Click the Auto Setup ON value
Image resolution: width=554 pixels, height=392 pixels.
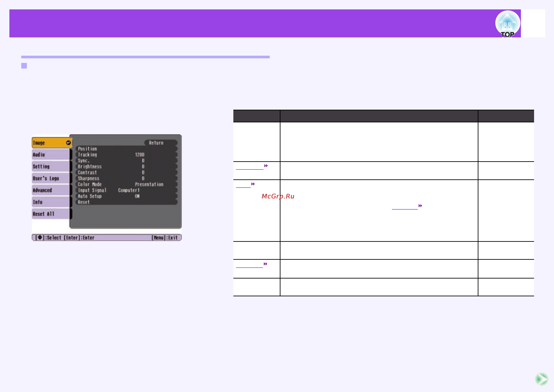click(x=137, y=196)
